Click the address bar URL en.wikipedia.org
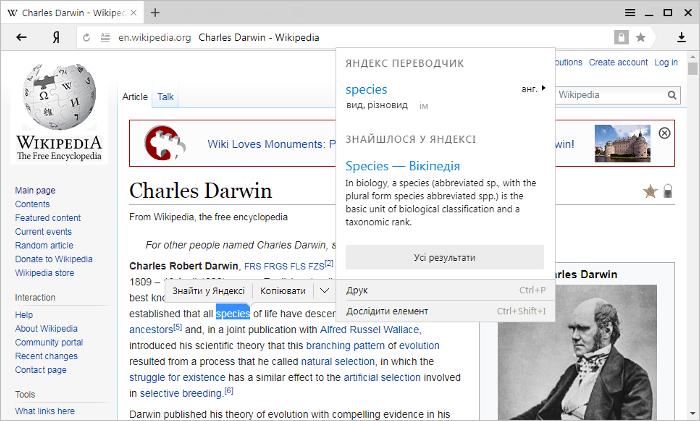The width and height of the screenshot is (700, 421). point(154,38)
